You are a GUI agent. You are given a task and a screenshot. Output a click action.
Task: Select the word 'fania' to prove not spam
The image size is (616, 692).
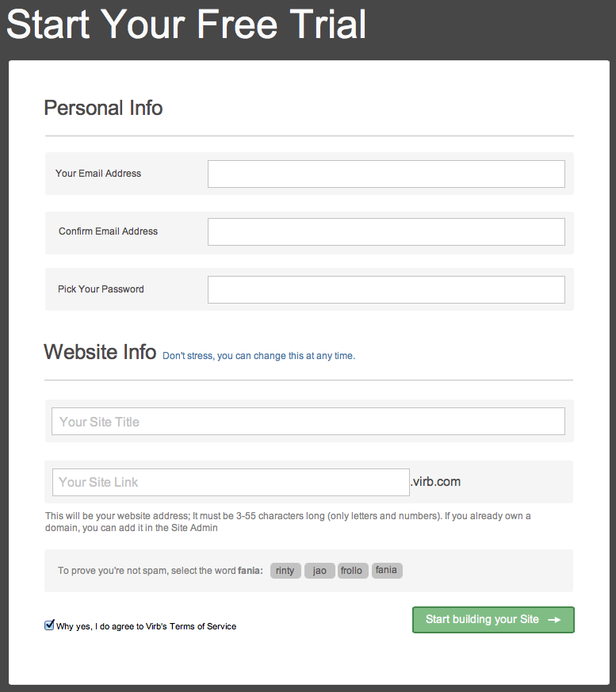(x=387, y=570)
